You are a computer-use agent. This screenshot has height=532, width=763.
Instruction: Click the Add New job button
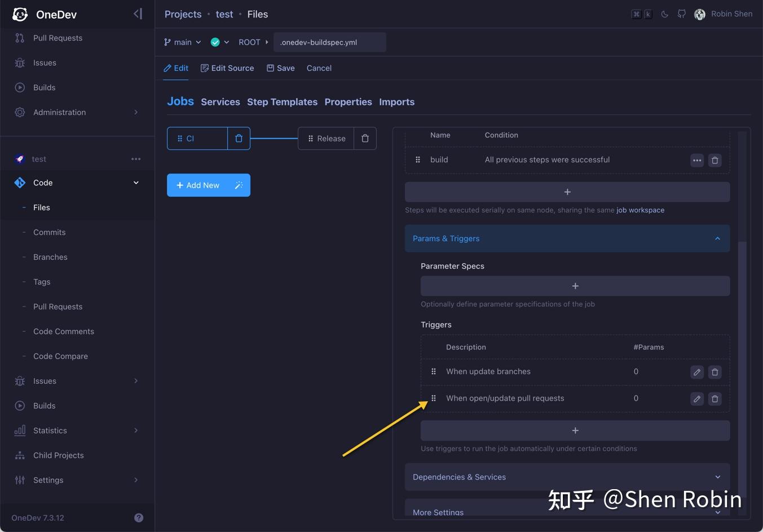(x=197, y=185)
